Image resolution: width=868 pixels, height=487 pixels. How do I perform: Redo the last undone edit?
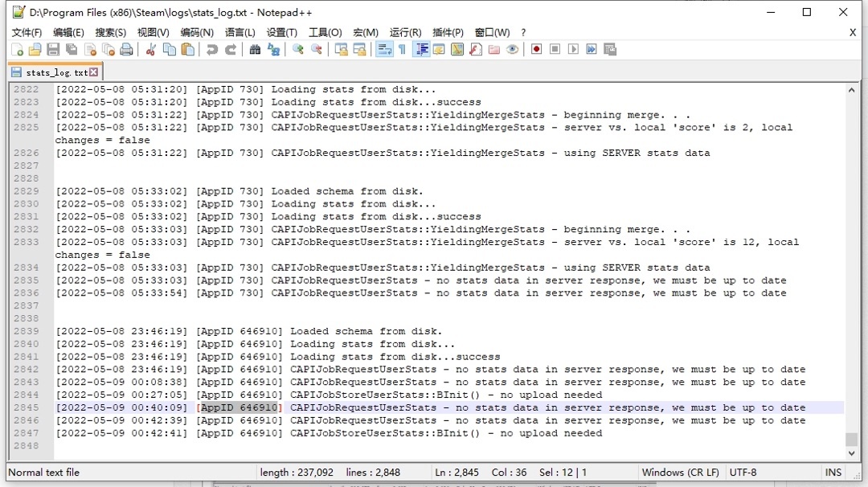pyautogui.click(x=231, y=50)
